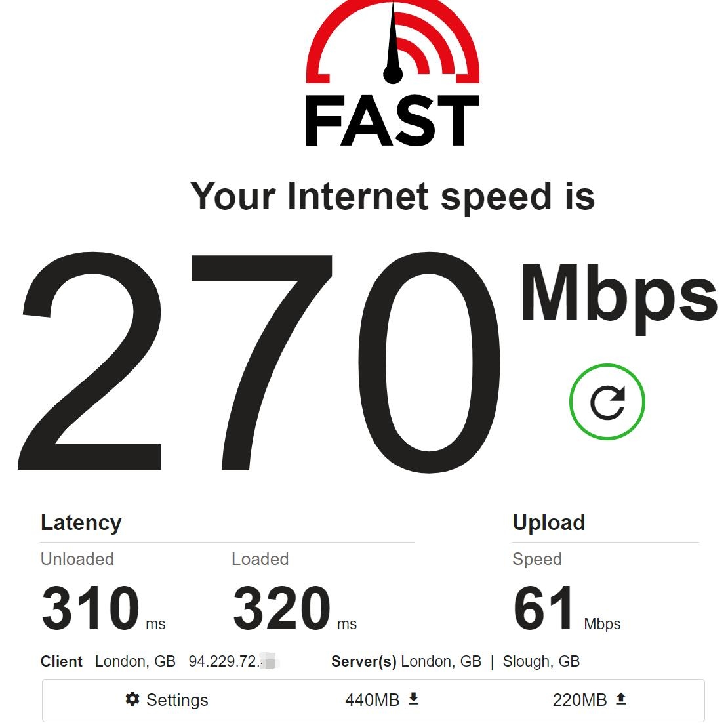The height and width of the screenshot is (723, 728).
Task: Click the upload arrow icon beside 220MB
Action: [620, 699]
